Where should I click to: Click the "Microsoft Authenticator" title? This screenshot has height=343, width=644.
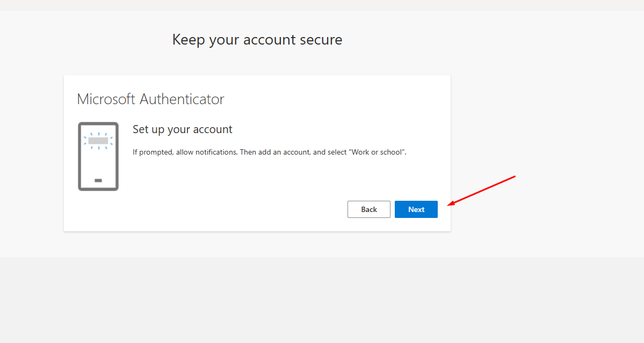pyautogui.click(x=150, y=99)
